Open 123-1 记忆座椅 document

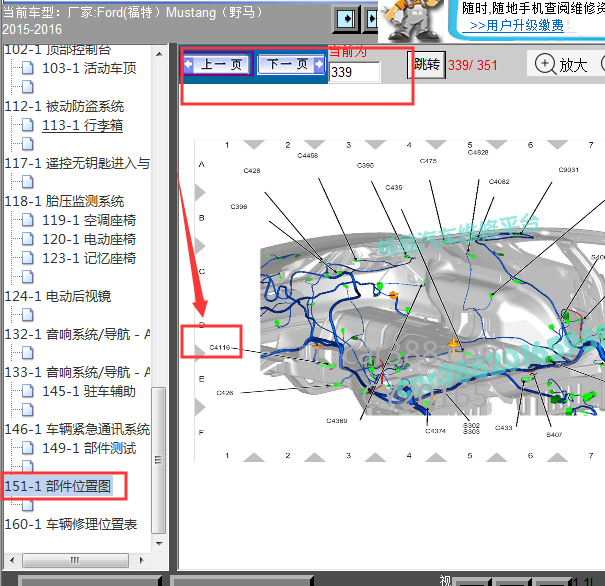89,258
